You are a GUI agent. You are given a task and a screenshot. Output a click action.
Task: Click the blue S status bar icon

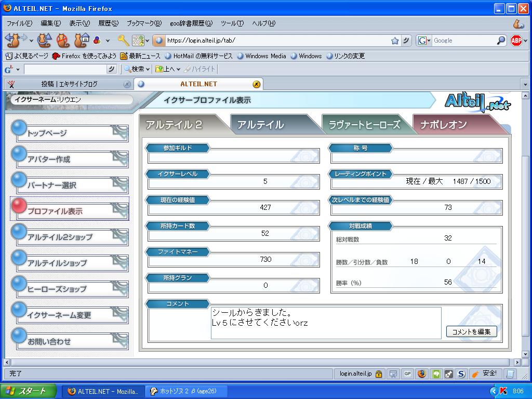point(461,374)
